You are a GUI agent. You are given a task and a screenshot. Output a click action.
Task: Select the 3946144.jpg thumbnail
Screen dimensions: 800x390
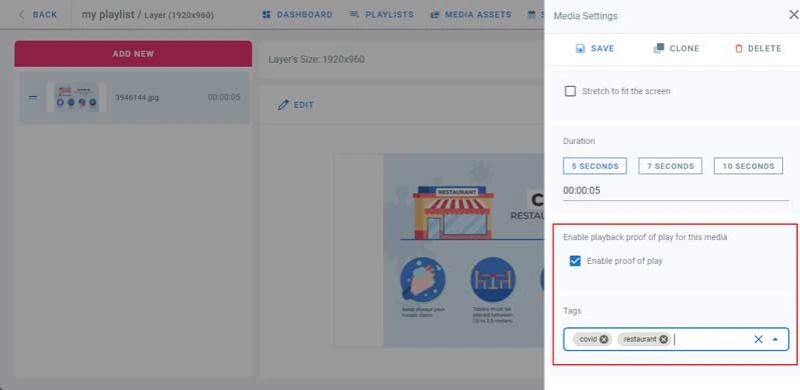point(77,97)
